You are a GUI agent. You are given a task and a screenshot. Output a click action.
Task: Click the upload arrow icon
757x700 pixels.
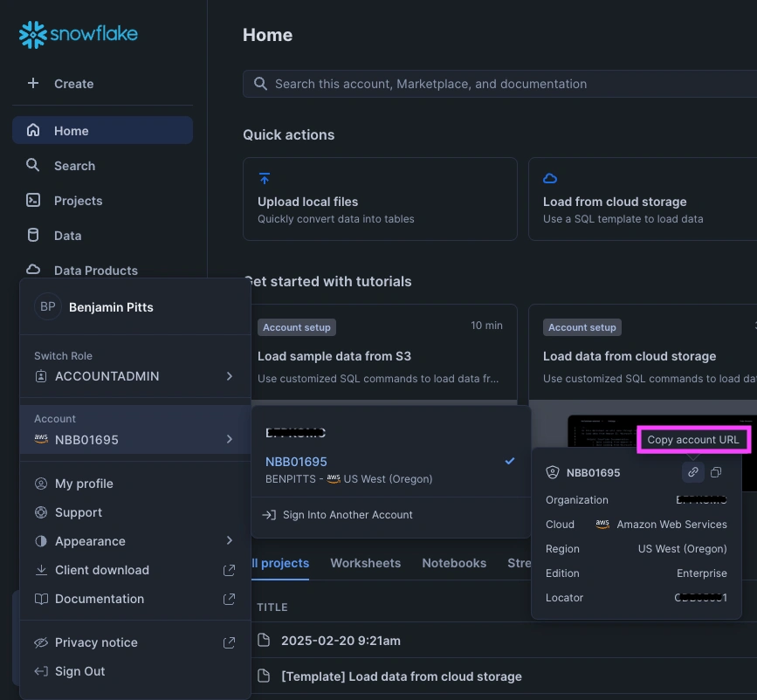point(265,179)
